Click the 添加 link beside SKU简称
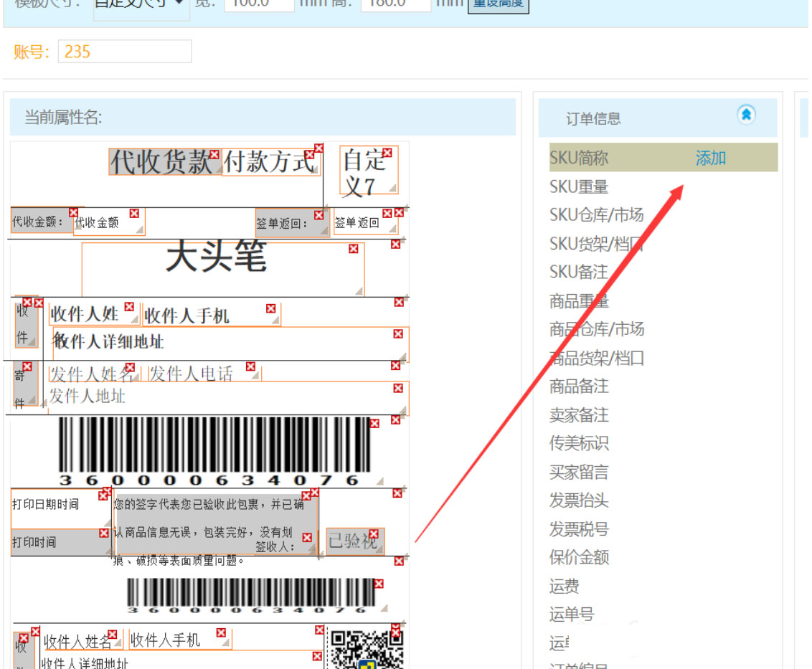The height and width of the screenshot is (669, 812). (x=709, y=158)
